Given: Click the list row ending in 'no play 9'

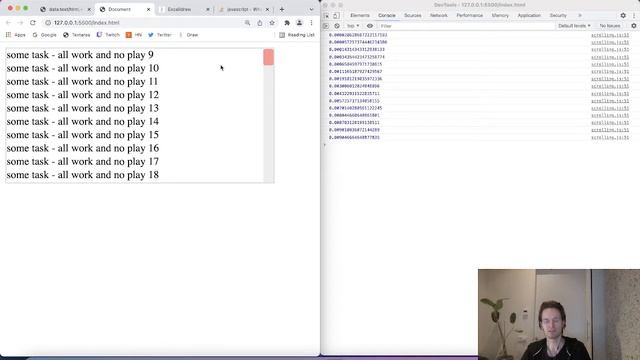Looking at the screenshot, I should (x=134, y=55).
